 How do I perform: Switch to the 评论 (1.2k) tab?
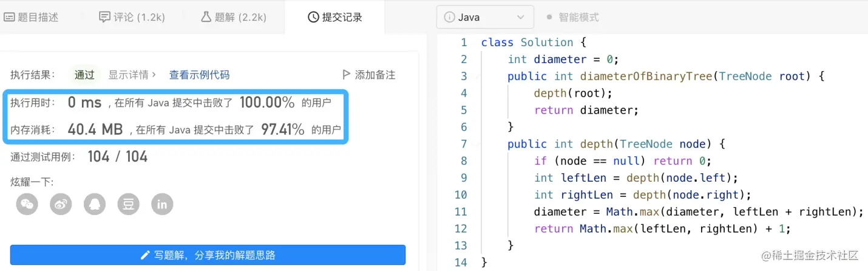tap(132, 17)
